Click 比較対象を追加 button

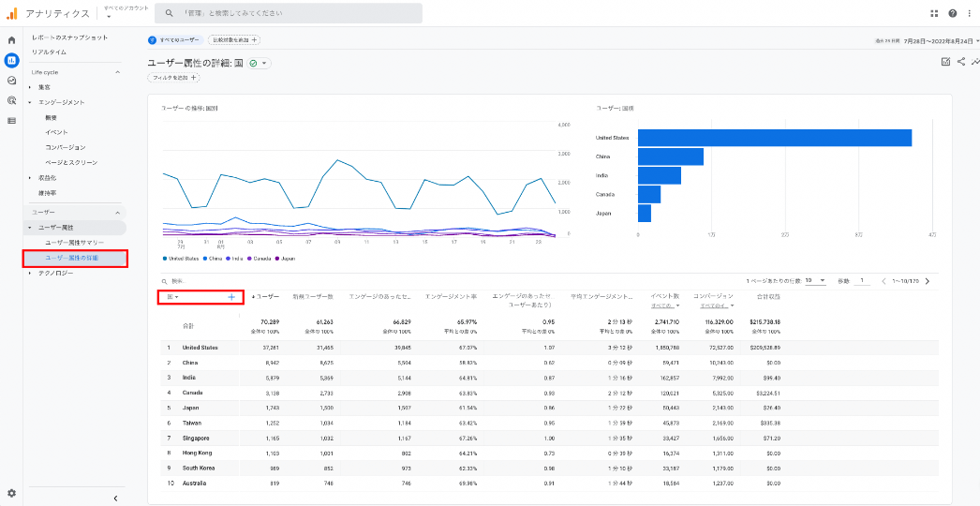click(x=233, y=40)
